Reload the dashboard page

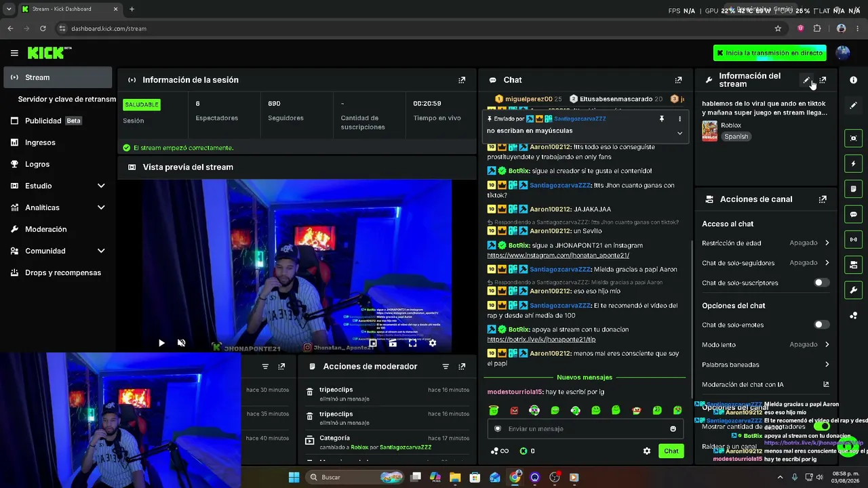(x=43, y=28)
